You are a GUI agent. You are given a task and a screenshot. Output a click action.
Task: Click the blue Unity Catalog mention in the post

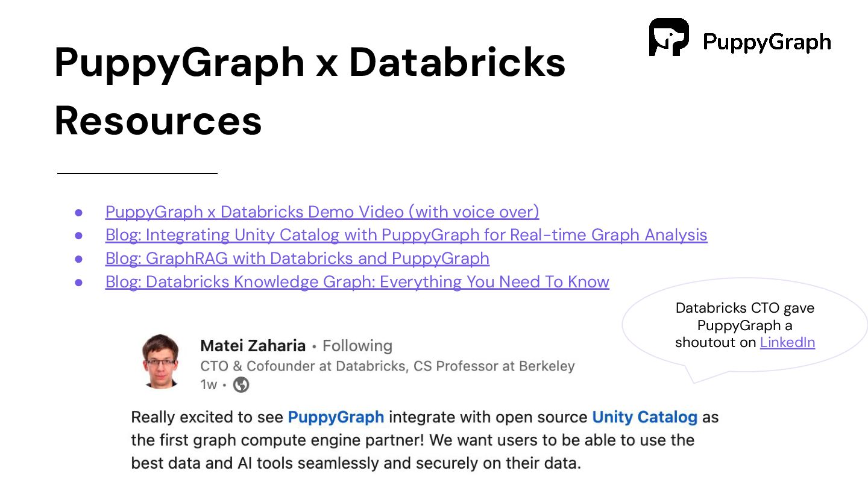(644, 417)
